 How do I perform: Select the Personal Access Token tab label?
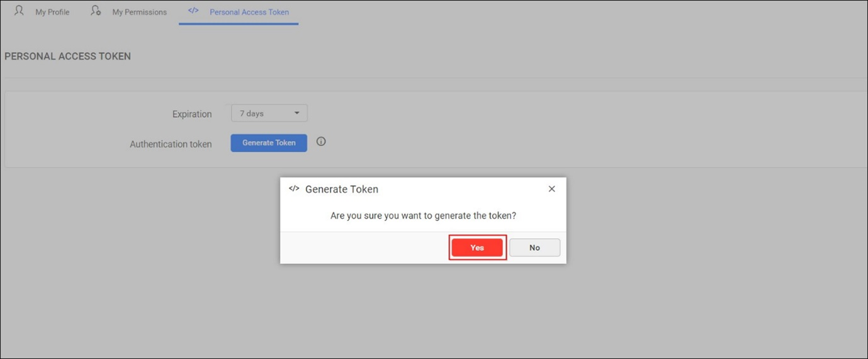click(249, 12)
